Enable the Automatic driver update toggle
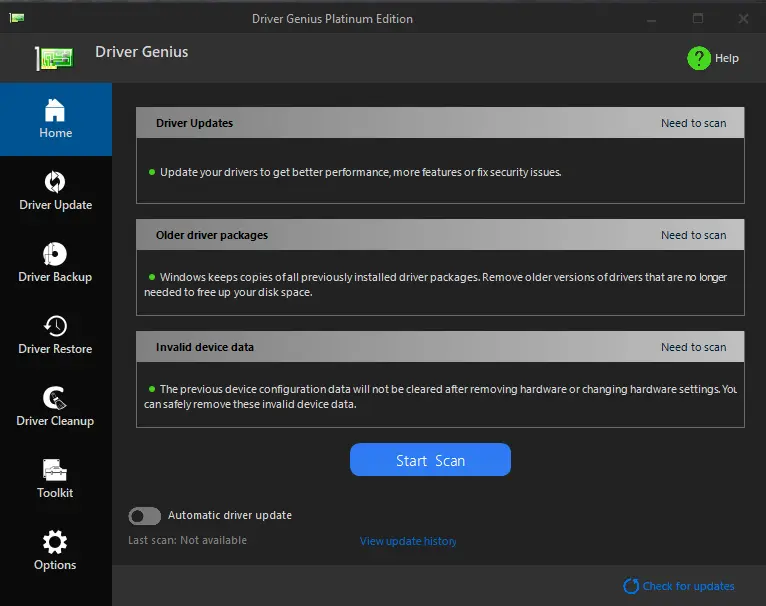This screenshot has height=606, width=766. 145,516
